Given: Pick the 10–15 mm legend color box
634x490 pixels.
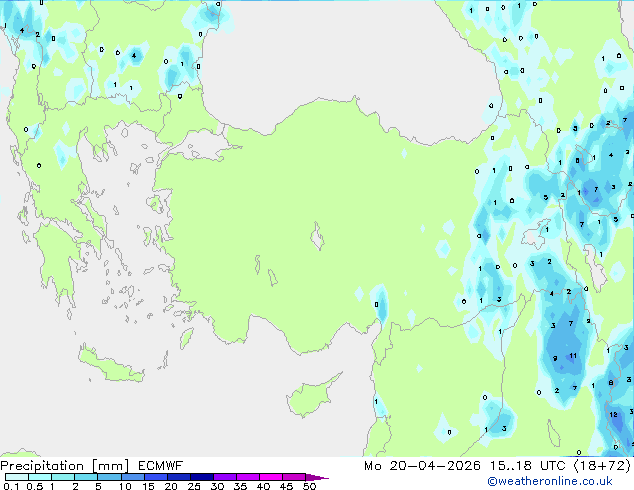Looking at the screenshot, I should pos(132,477).
